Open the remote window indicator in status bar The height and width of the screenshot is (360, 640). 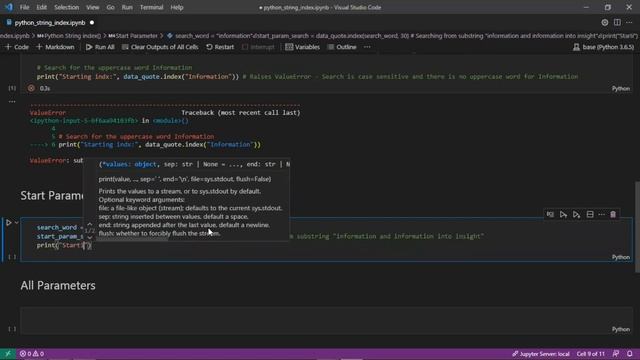tap(8, 354)
